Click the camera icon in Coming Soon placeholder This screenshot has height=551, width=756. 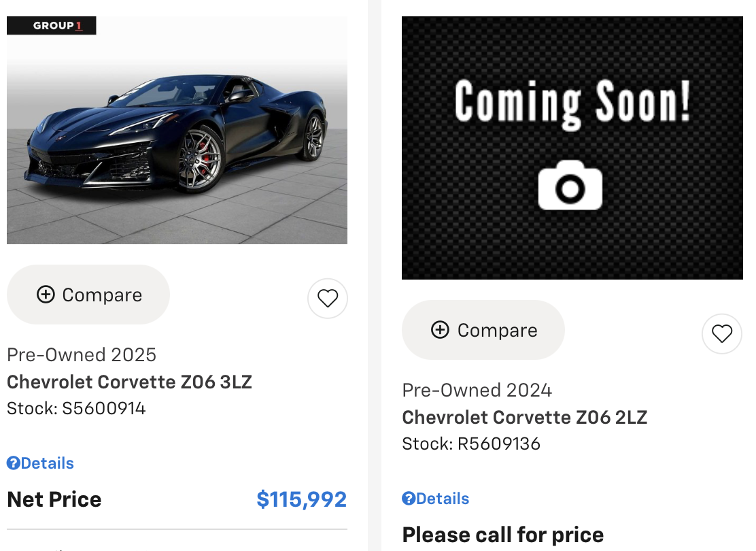[570, 185]
